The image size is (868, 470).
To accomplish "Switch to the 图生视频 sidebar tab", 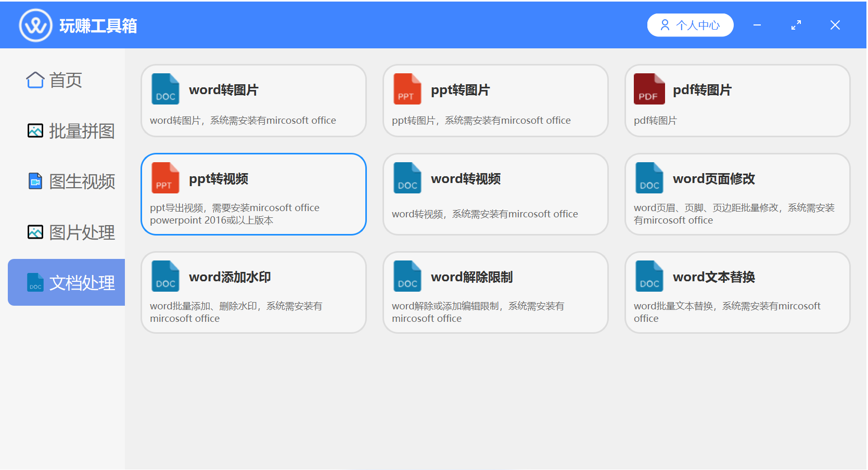I will [x=71, y=181].
